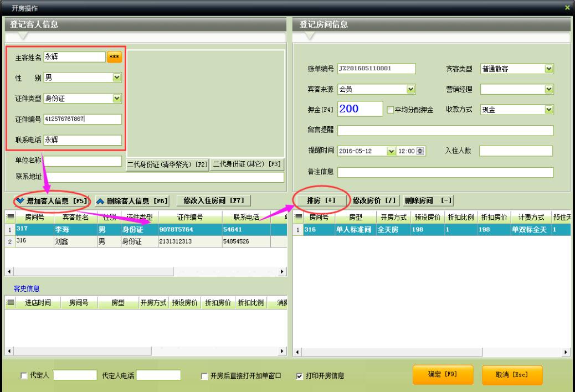The image size is (575, 392).
Task: Click the 账单编号 field
Action: (377, 69)
